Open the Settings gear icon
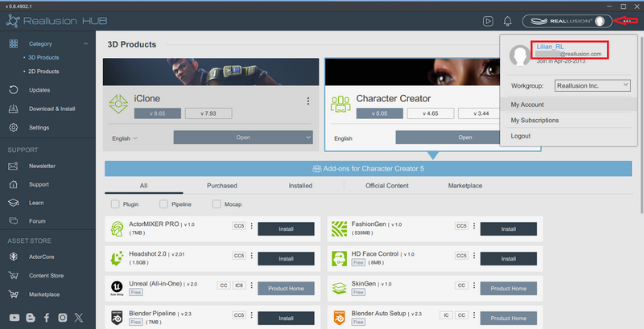 14,128
